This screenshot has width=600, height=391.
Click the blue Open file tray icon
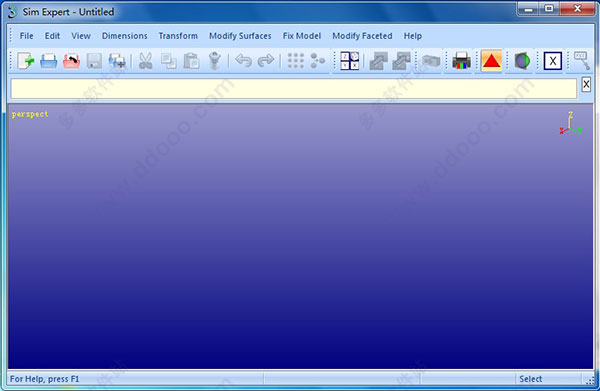click(49, 61)
